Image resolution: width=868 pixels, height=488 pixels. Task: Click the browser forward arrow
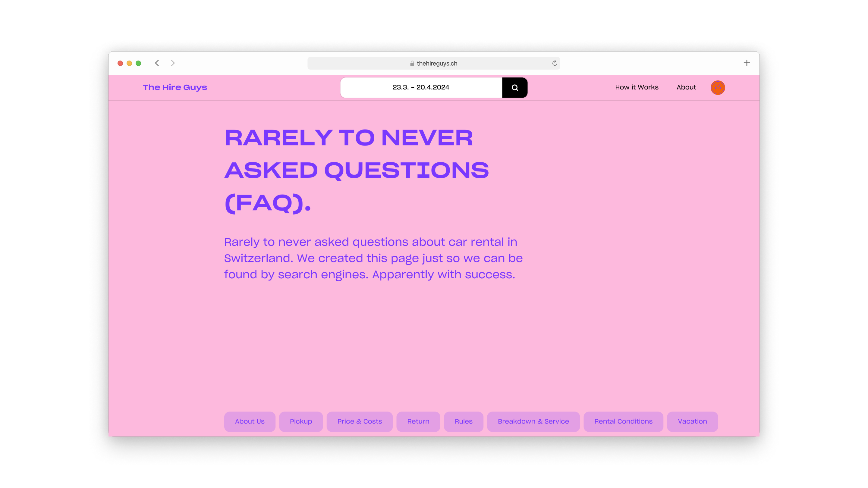[173, 63]
